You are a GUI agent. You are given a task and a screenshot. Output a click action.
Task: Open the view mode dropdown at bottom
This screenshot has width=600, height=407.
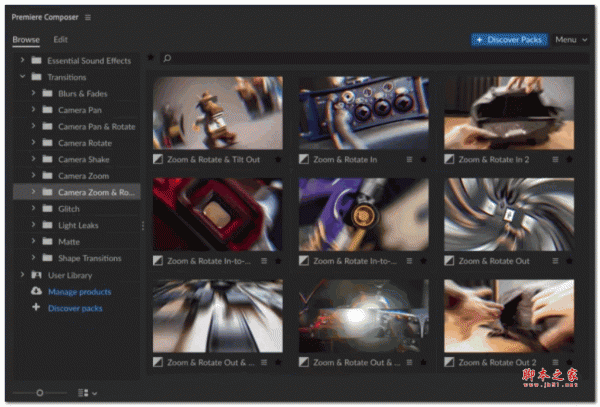coord(87,393)
